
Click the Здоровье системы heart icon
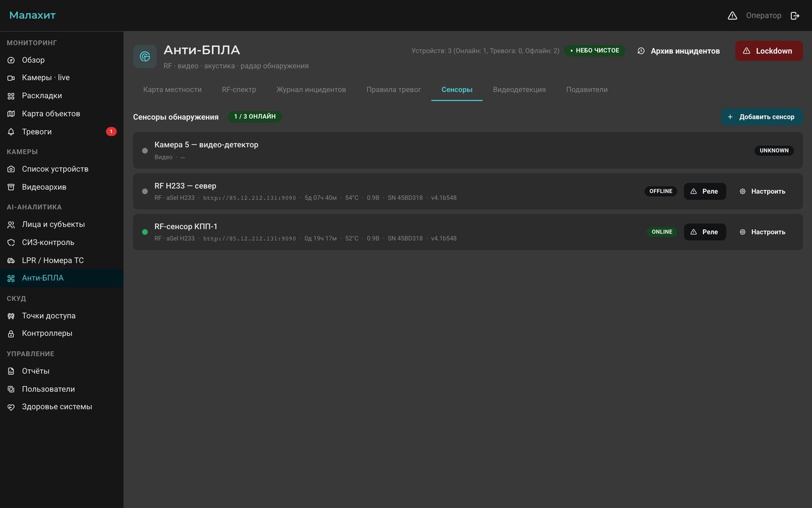[11, 406]
